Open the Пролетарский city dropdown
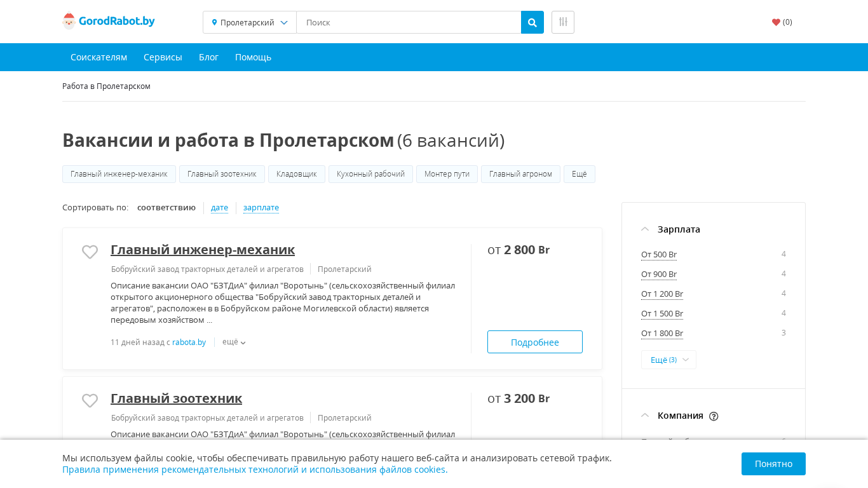Image resolution: width=868 pixels, height=488 pixels. point(250,22)
